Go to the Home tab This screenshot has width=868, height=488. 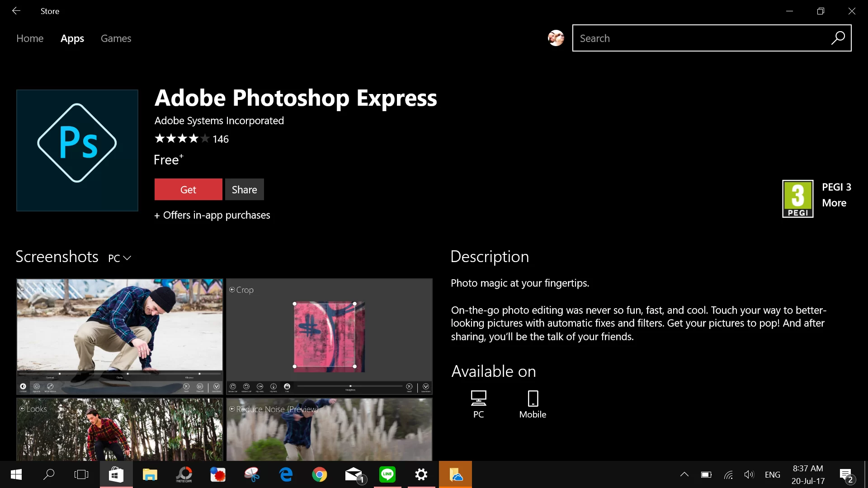click(x=30, y=38)
